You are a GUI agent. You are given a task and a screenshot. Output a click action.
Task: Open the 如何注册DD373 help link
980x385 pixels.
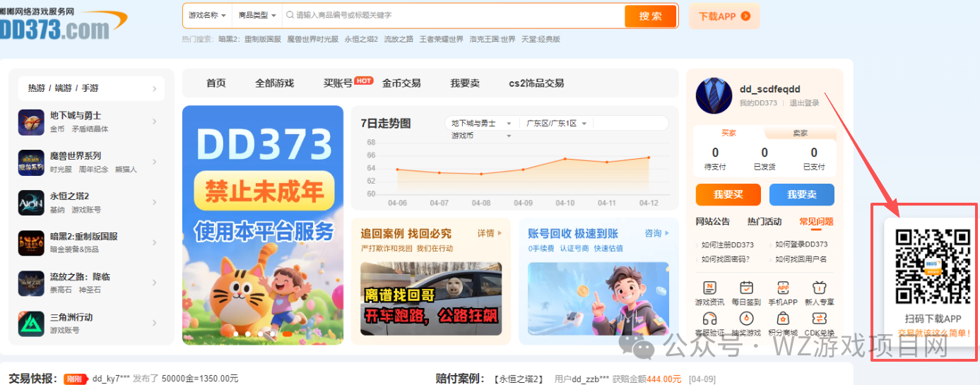click(728, 244)
